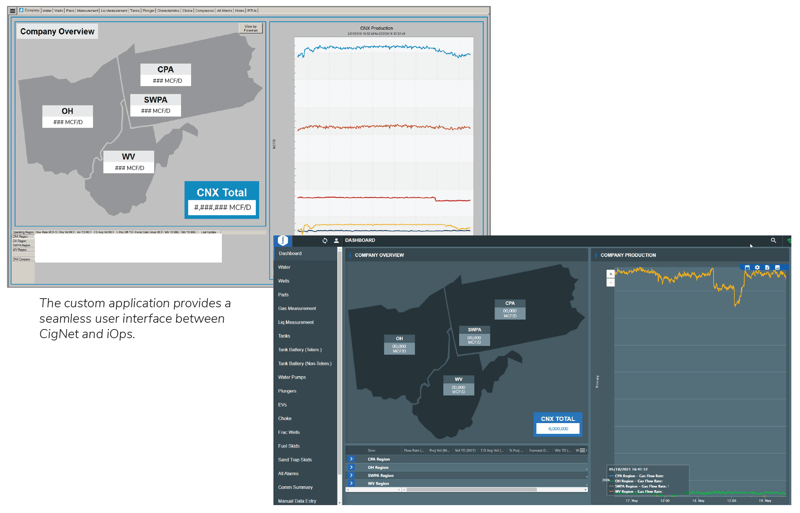Expand the WV Region row
Viewport: 800px width, 513px height.
351,483
